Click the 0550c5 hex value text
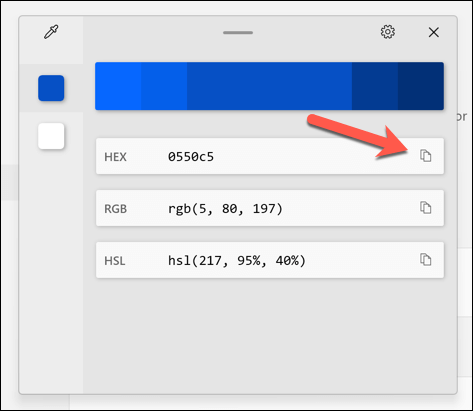Image resolution: width=473 pixels, height=411 pixels. click(191, 157)
